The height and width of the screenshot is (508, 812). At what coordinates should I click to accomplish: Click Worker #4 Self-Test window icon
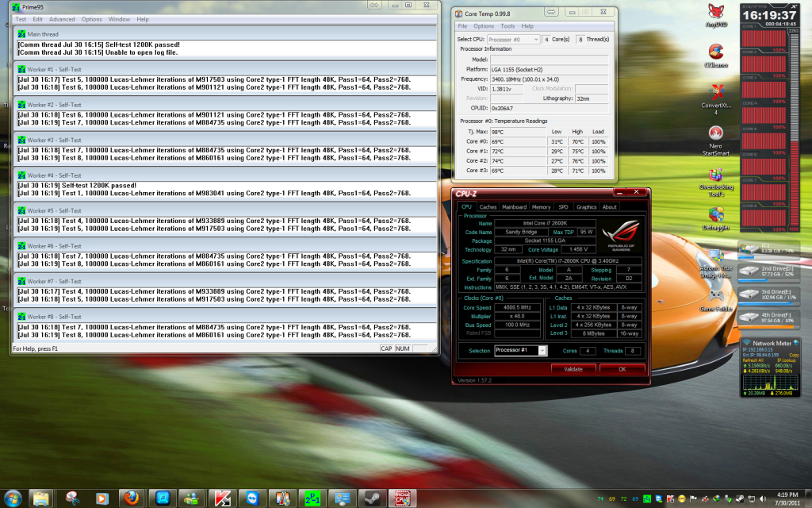pyautogui.click(x=21, y=175)
